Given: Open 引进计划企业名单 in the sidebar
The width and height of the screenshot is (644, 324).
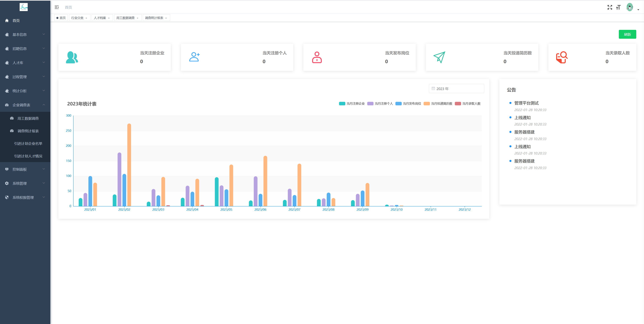Looking at the screenshot, I should (x=28, y=143).
